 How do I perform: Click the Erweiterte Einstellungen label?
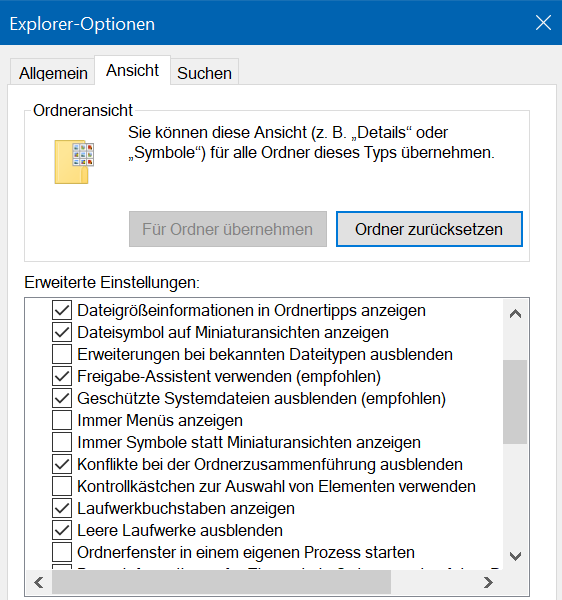(x=112, y=282)
